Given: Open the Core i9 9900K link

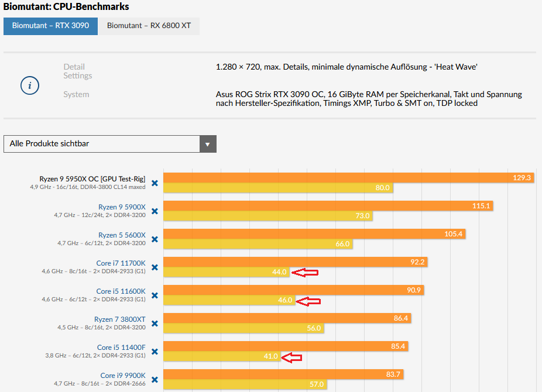Looking at the screenshot, I should 123,376.
